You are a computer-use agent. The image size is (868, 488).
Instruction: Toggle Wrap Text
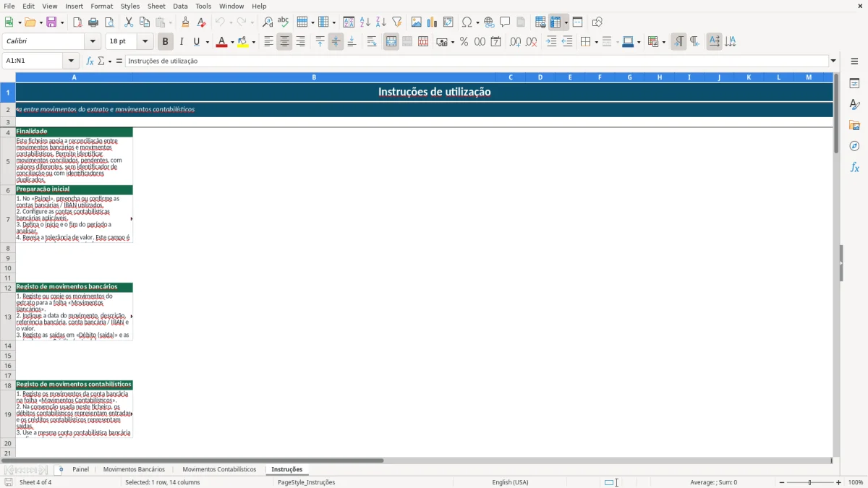pos(371,42)
